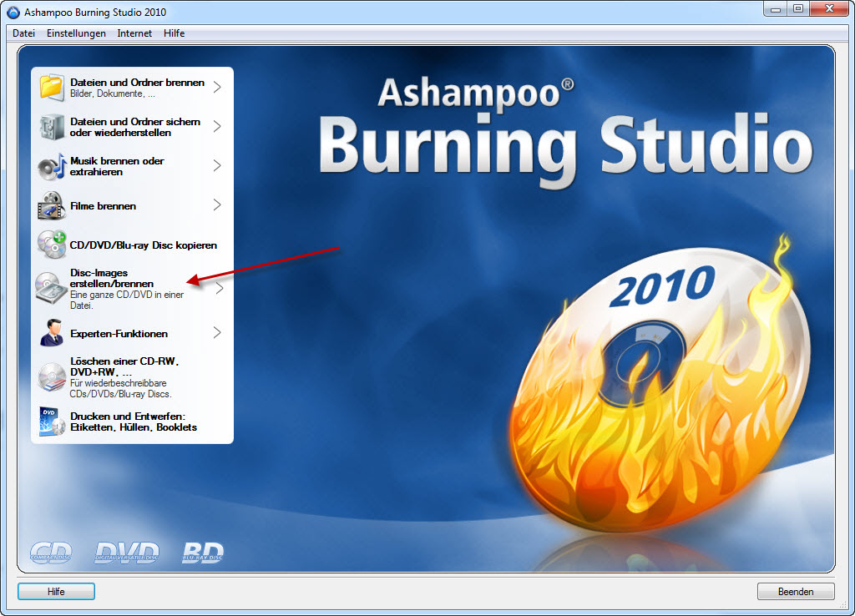Expand the 'Experten-Funktionen' chevron

point(217,332)
